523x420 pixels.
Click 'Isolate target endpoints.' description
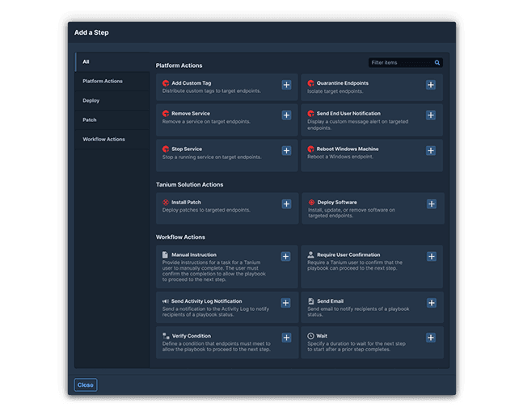point(335,91)
